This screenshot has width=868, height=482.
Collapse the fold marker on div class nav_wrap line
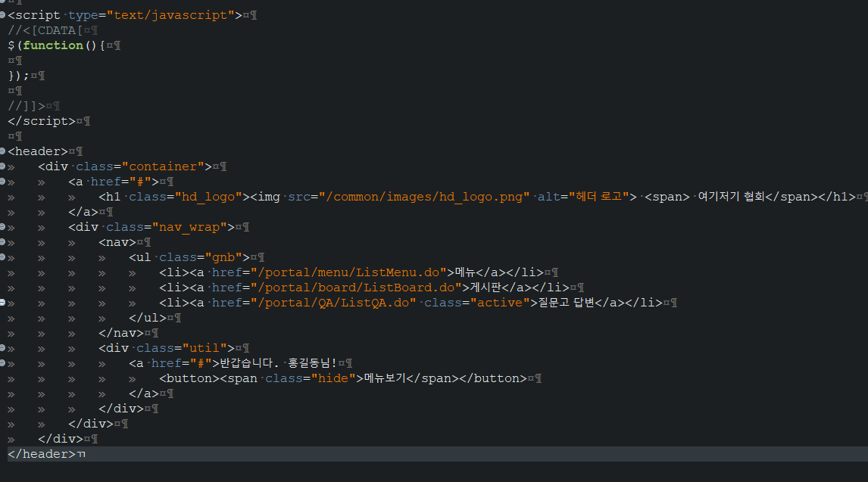[x=2, y=227]
